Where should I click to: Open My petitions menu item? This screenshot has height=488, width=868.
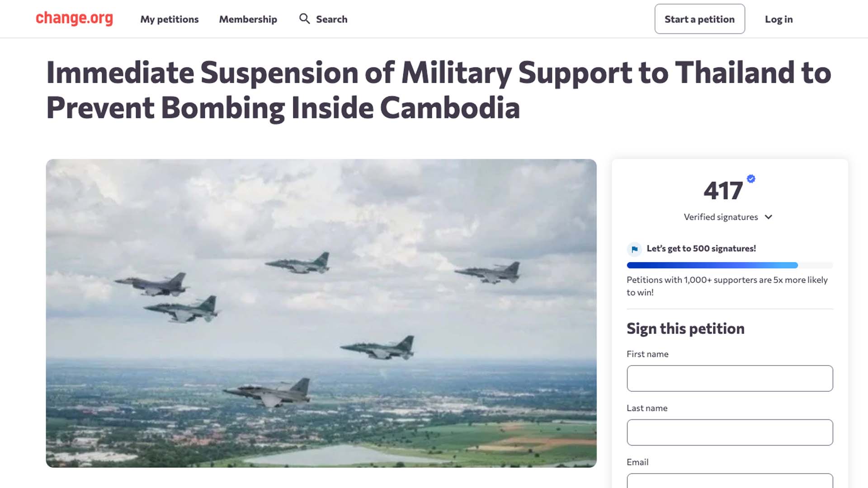[169, 19]
